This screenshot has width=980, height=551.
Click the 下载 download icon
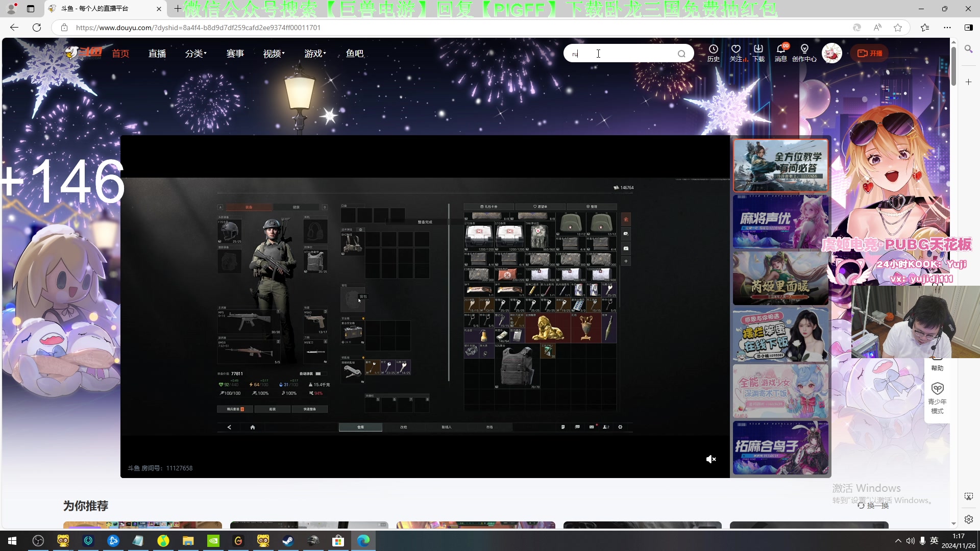point(758,53)
